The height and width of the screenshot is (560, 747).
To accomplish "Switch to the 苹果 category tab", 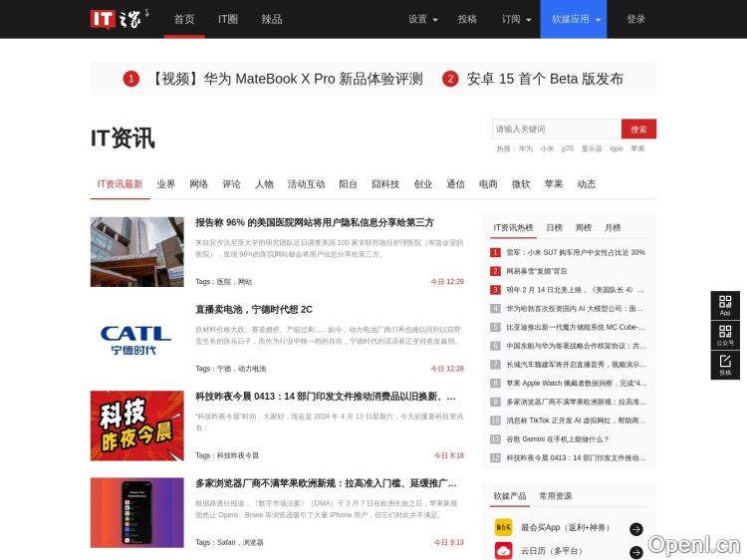I will pyautogui.click(x=554, y=184).
